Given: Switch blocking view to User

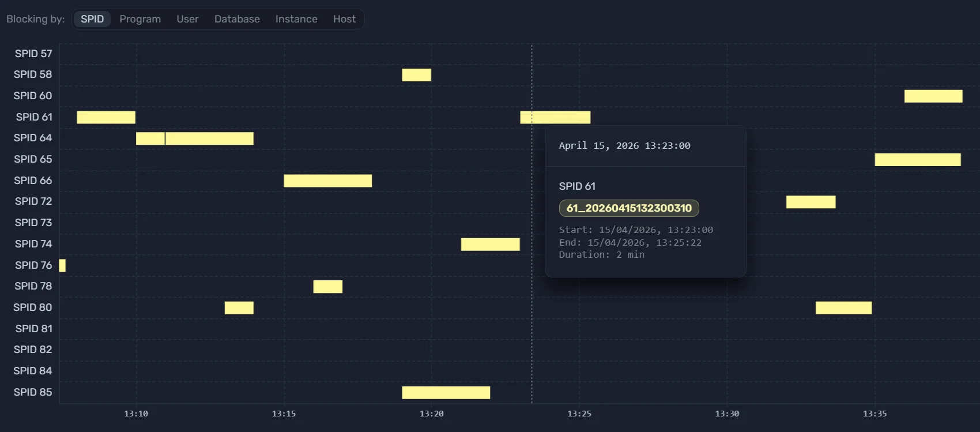Looking at the screenshot, I should point(187,19).
